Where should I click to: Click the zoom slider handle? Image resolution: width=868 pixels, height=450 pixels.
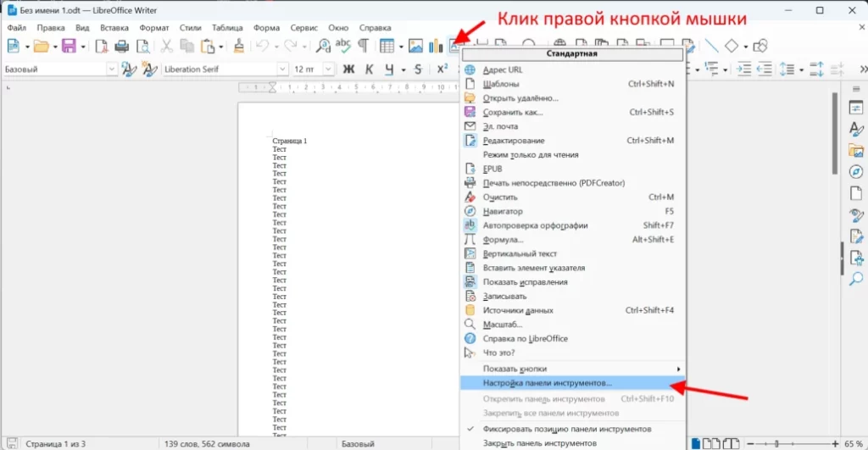coord(776,444)
